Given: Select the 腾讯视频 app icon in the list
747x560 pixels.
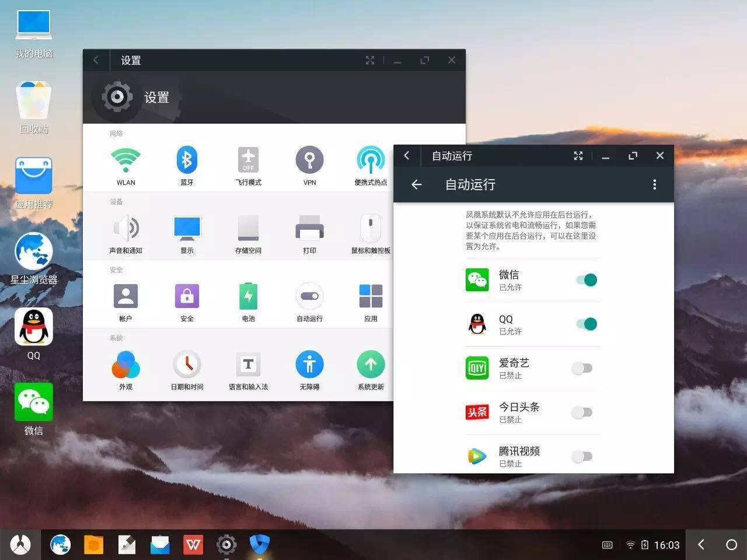Looking at the screenshot, I should coord(477,456).
